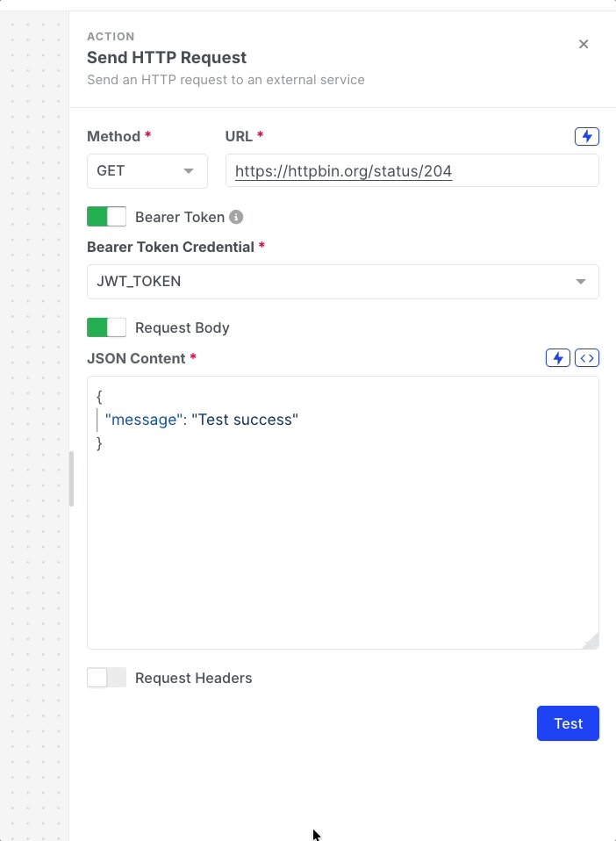The height and width of the screenshot is (841, 616).
Task: Click the "message" key in the JSON
Action: pyautogui.click(x=144, y=420)
